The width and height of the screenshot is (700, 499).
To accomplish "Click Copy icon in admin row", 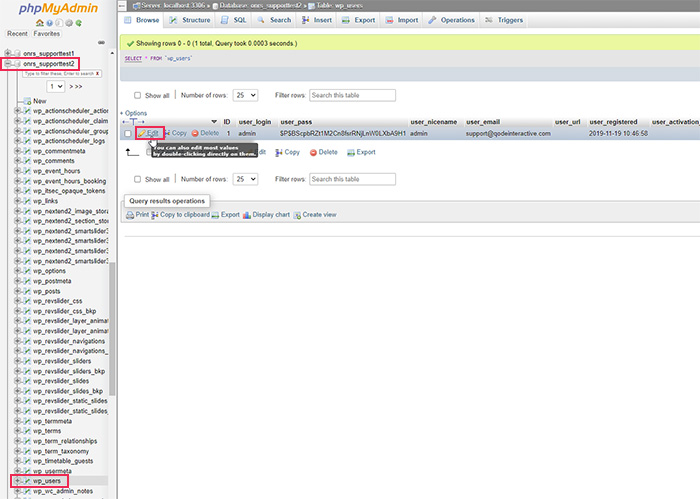I will [x=167, y=133].
